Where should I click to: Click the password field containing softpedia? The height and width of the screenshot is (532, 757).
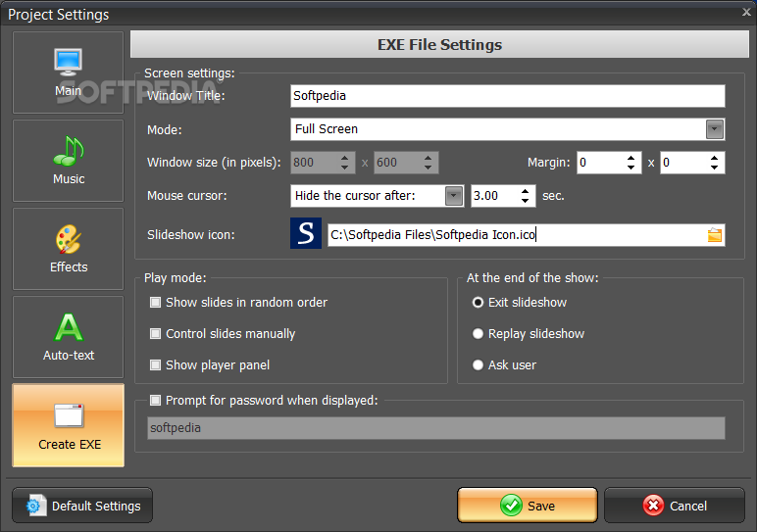436,428
